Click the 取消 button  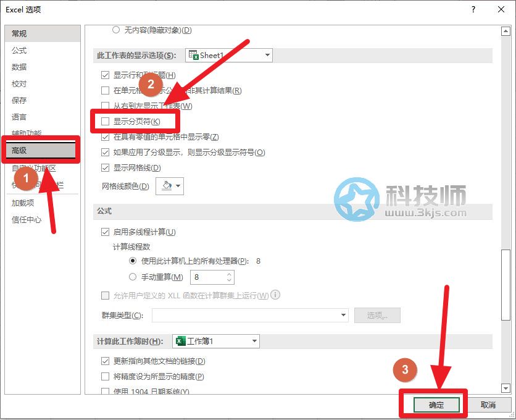[488, 405]
